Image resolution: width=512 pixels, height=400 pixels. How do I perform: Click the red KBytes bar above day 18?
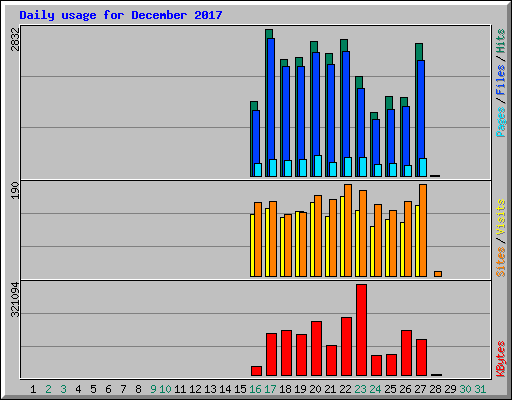click(286, 353)
